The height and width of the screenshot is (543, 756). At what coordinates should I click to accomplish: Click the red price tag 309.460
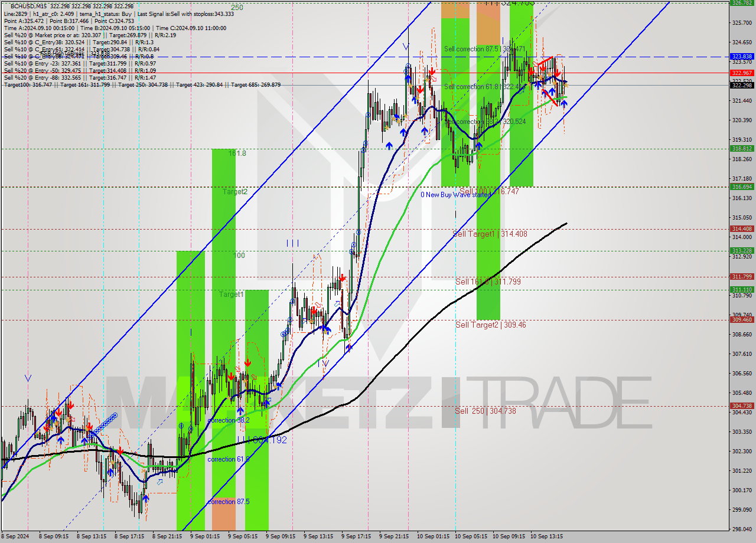pos(742,319)
